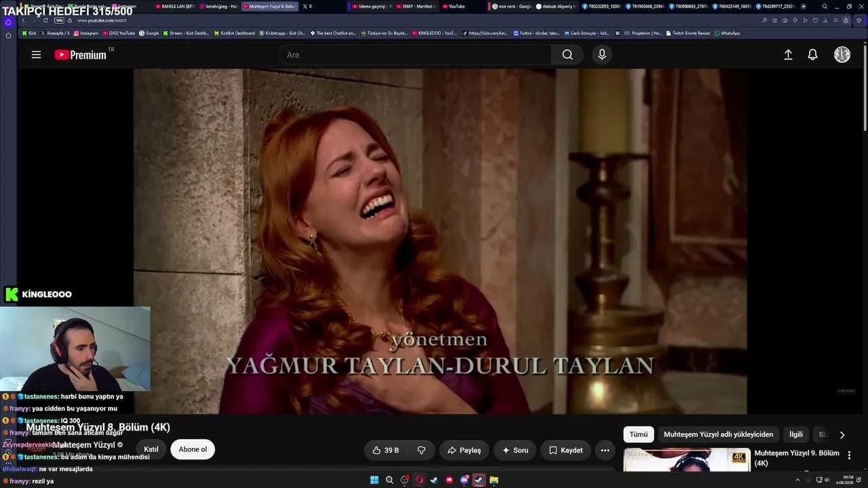Click the video player frame
This screenshot has height=488, width=868.
[x=440, y=241]
